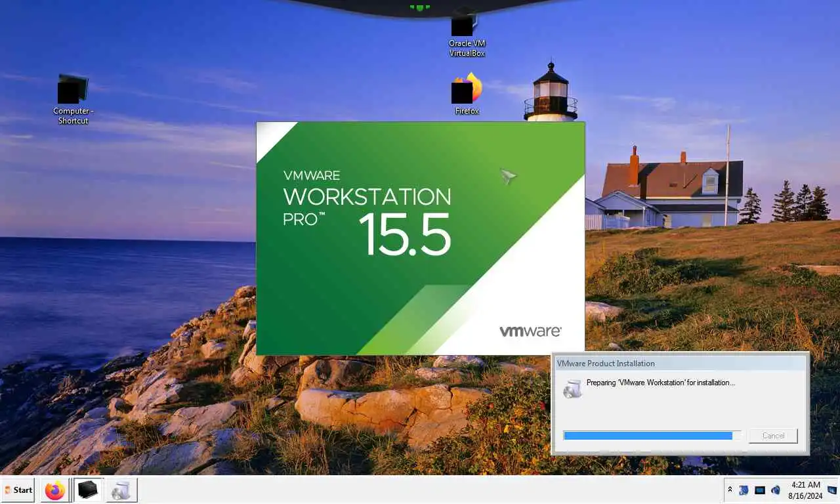Open the clock showing 4:21 AM
840x504 pixels.
[805, 485]
